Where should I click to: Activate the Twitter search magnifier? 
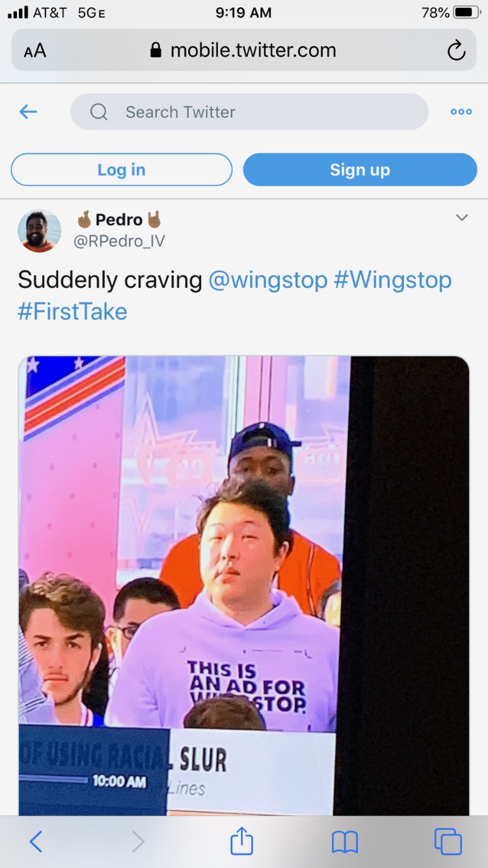pyautogui.click(x=98, y=111)
